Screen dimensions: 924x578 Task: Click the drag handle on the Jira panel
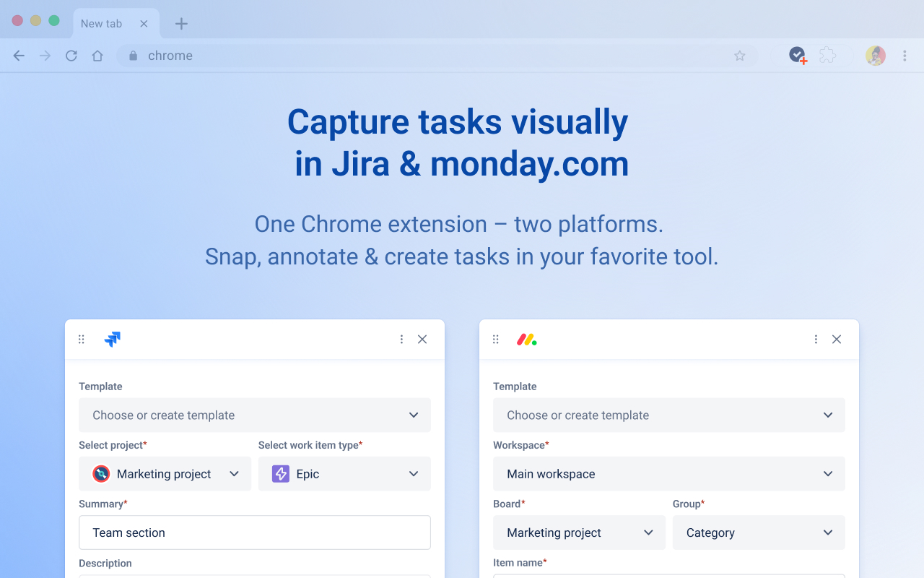(x=81, y=339)
